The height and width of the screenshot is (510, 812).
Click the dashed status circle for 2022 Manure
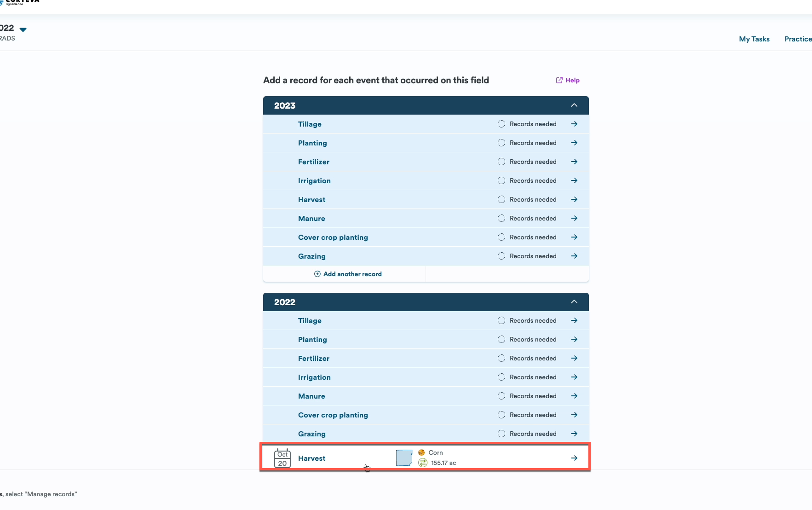point(501,396)
